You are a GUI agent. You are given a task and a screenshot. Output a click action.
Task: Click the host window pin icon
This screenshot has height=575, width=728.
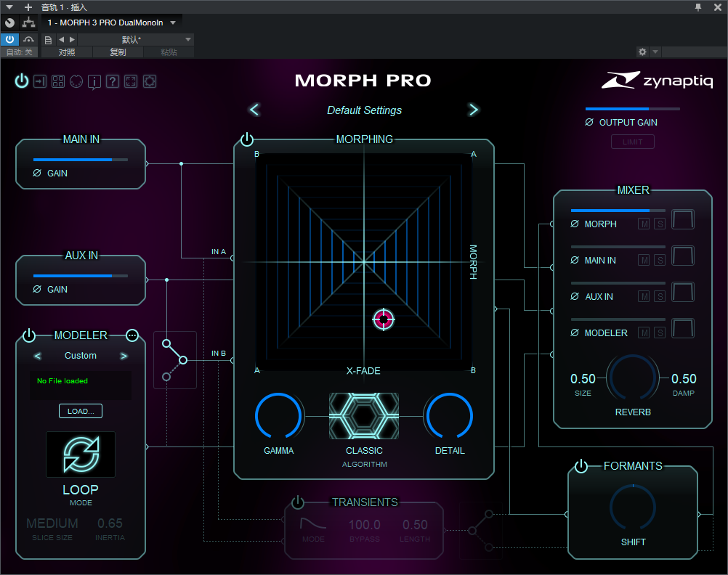pos(697,7)
